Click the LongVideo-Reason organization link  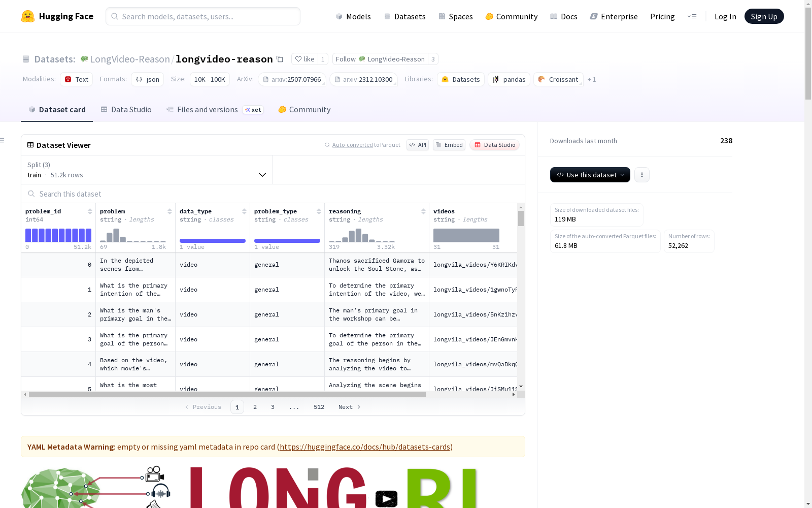(x=130, y=59)
